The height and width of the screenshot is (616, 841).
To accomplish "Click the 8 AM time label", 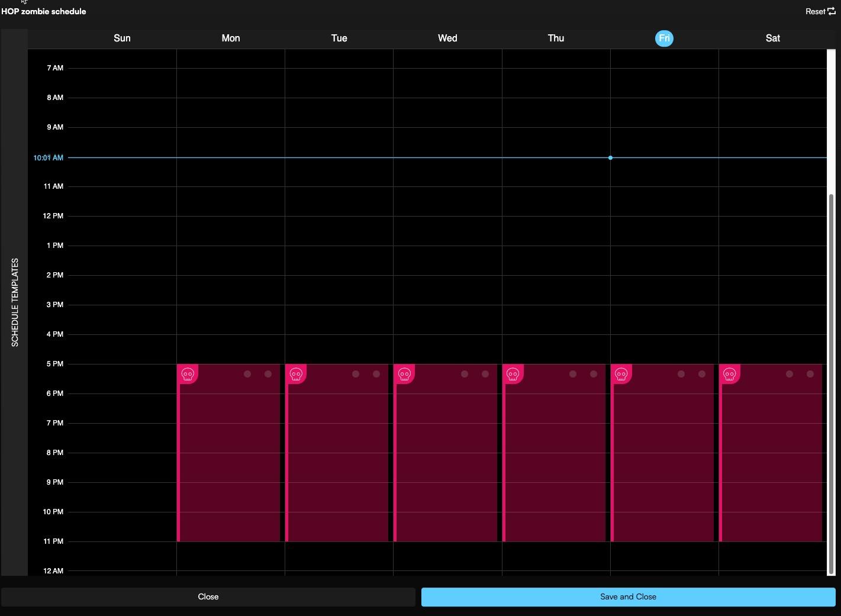I will click(55, 98).
